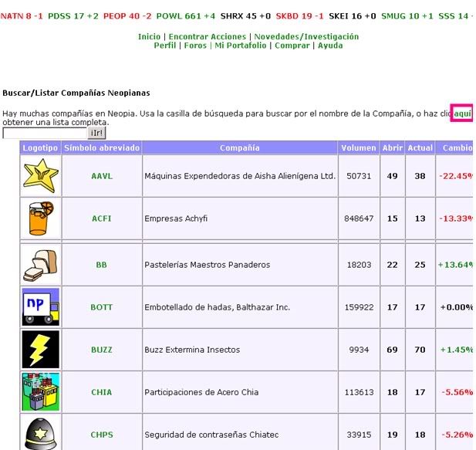Click the volume value 9934

tap(359, 350)
